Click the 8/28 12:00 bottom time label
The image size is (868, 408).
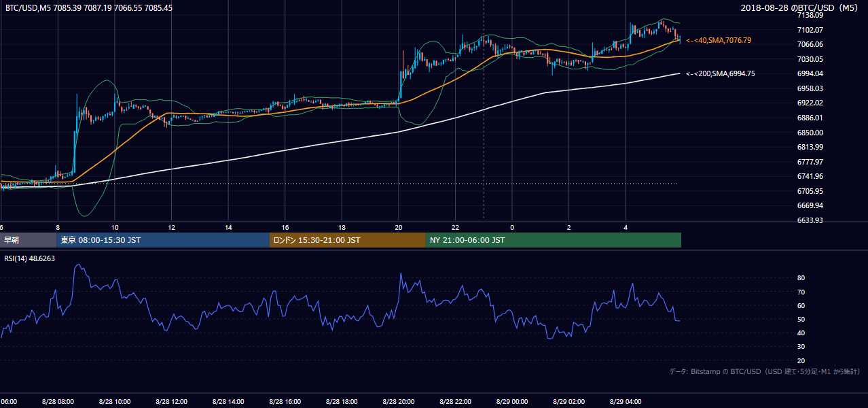(x=171, y=401)
